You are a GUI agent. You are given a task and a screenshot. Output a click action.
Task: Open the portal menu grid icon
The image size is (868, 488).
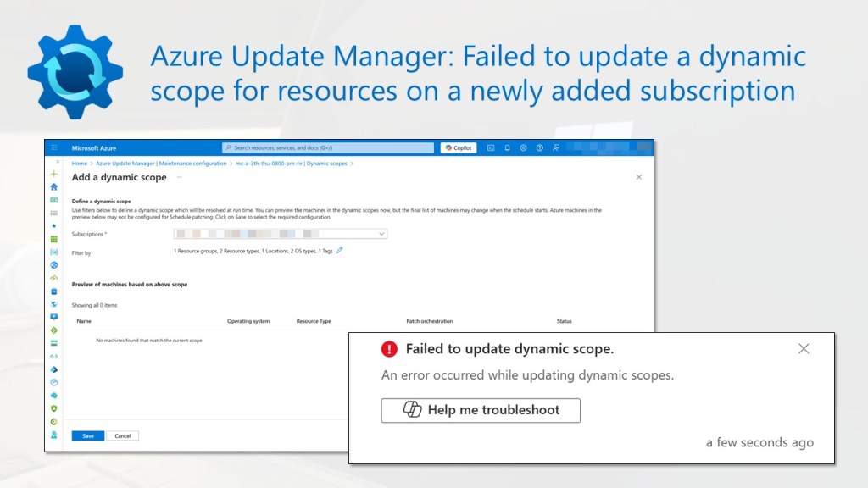click(x=54, y=147)
